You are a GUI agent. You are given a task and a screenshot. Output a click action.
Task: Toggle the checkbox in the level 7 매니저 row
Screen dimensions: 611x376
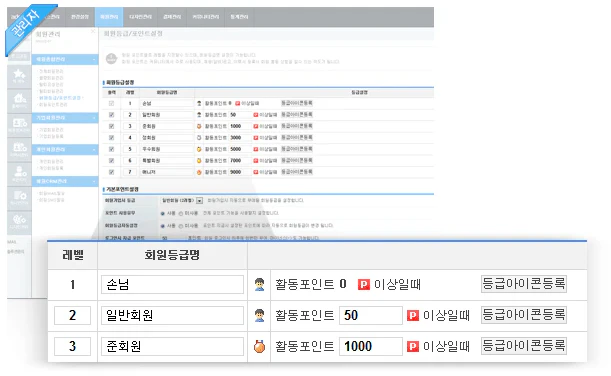[111, 172]
